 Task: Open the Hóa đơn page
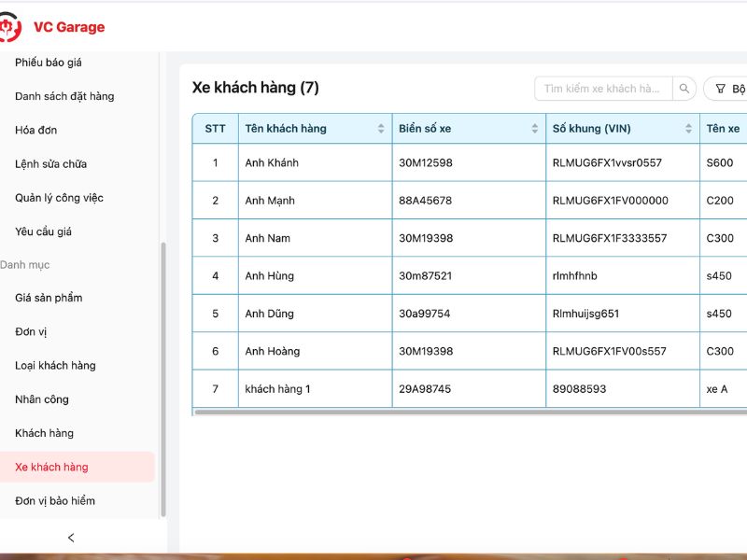click(x=35, y=130)
